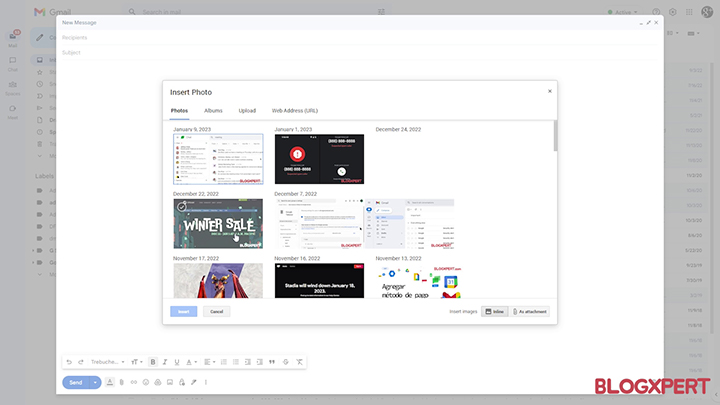Insert a bulleted list
Viewport: 720px width, 405px height.
pos(236,362)
